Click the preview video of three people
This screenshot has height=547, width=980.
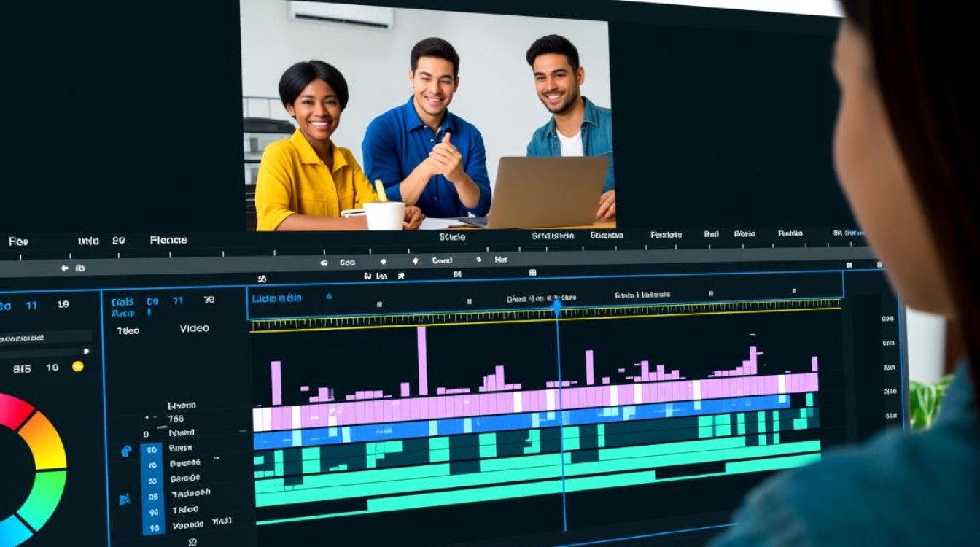(428, 115)
